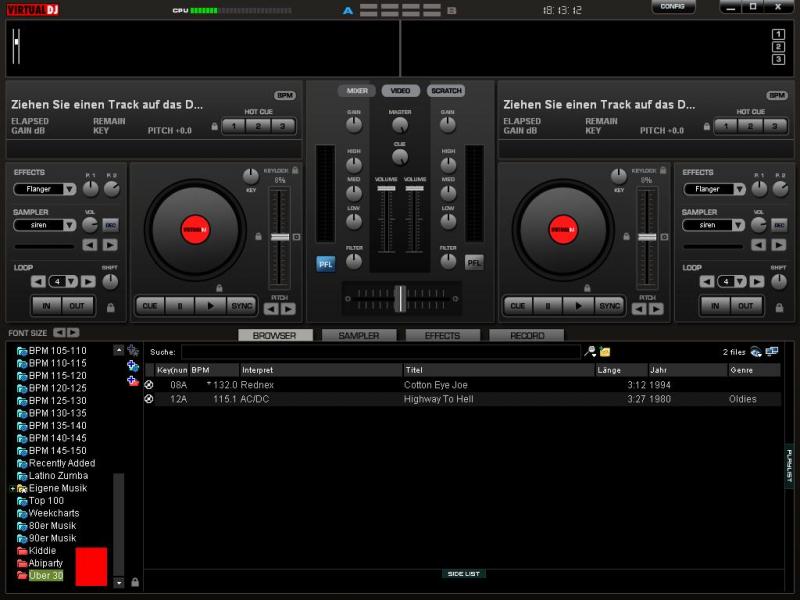Open the VIDEO mixer tab
The width and height of the screenshot is (800, 600).
point(400,91)
